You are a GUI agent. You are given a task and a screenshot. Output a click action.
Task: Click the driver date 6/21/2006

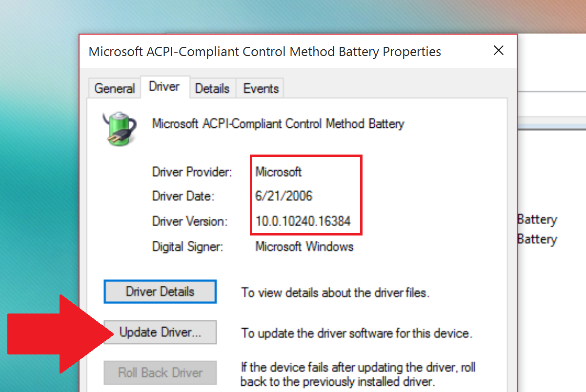[x=284, y=196]
